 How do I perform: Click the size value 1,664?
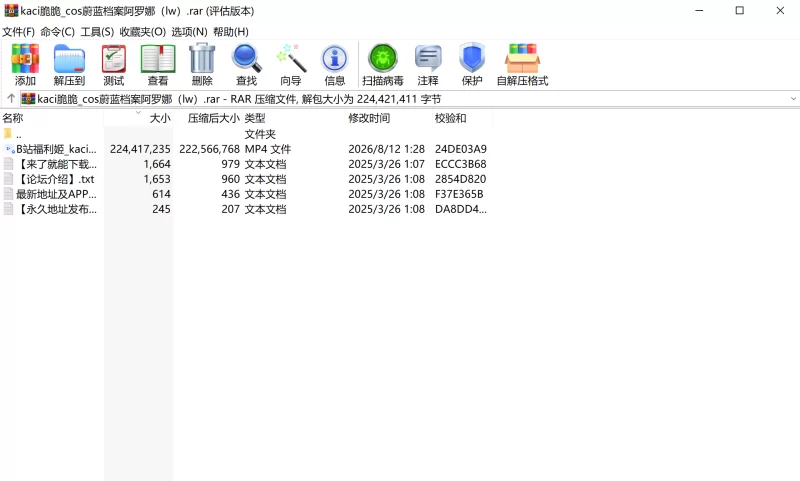[157, 164]
